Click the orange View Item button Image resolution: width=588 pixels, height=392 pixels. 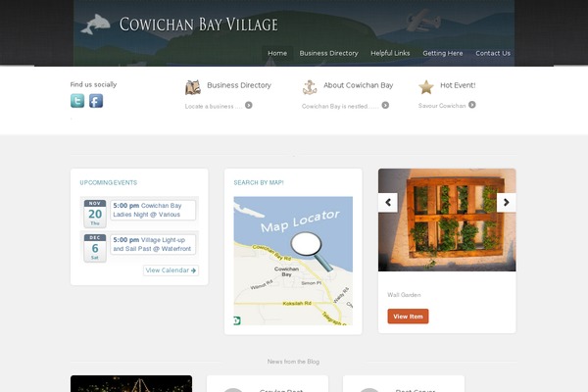click(408, 317)
